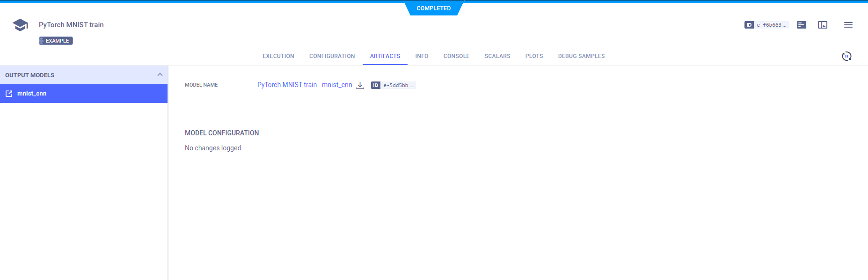Open the Plots tab
The width and height of the screenshot is (868, 280).
coord(534,56)
